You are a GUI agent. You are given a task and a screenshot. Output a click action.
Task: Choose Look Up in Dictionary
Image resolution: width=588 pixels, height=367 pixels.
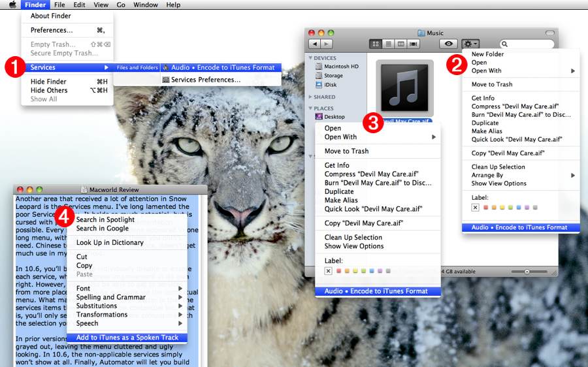(109, 242)
